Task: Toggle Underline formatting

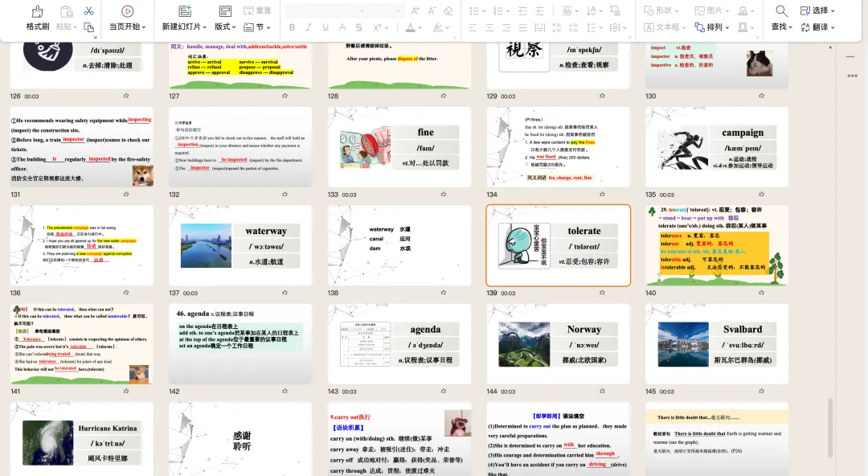Action: coord(325,27)
